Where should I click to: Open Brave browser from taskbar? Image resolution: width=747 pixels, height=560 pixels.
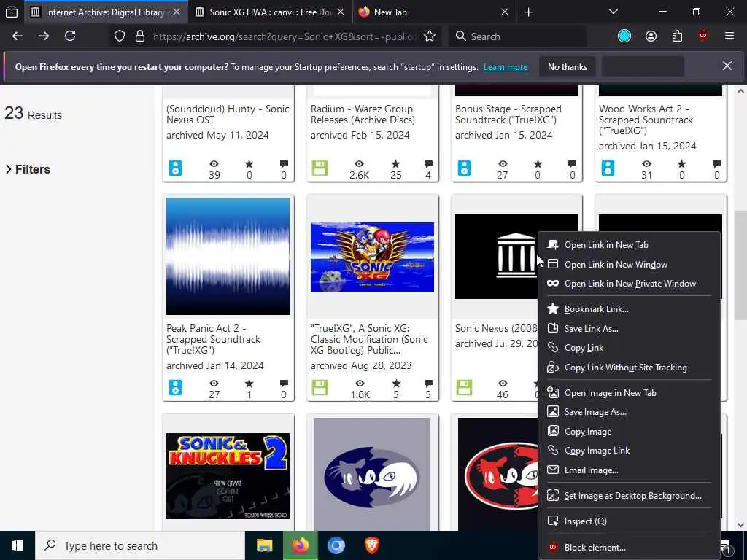point(372,545)
